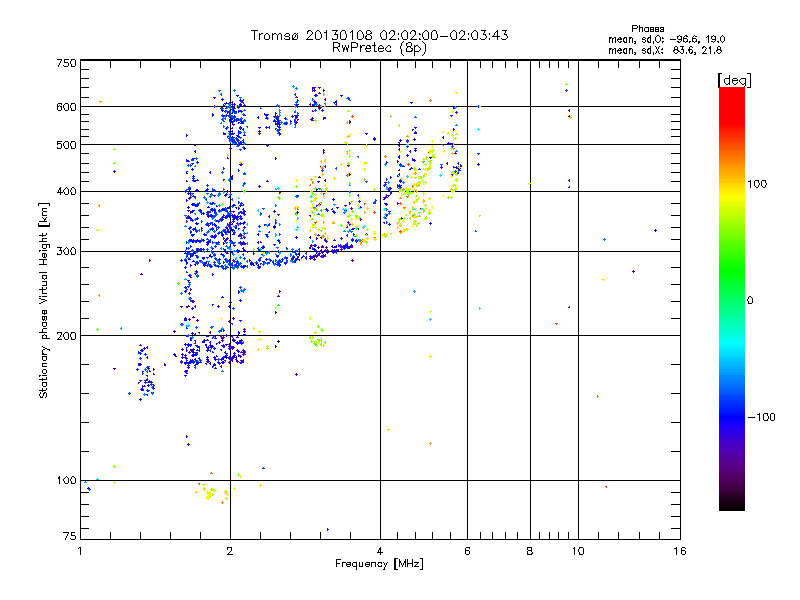Image resolution: width=800 pixels, height=600 pixels.
Task: Pick the yellow colorbar band near 100
Action: (x=731, y=185)
